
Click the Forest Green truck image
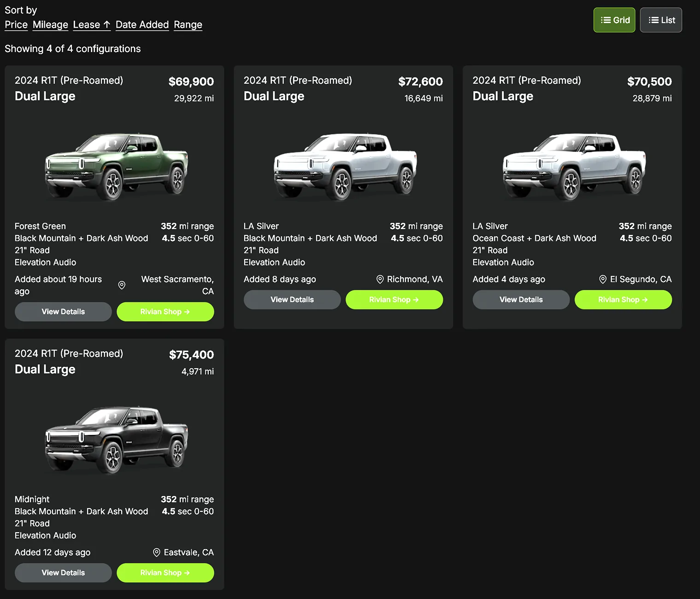[x=116, y=166]
